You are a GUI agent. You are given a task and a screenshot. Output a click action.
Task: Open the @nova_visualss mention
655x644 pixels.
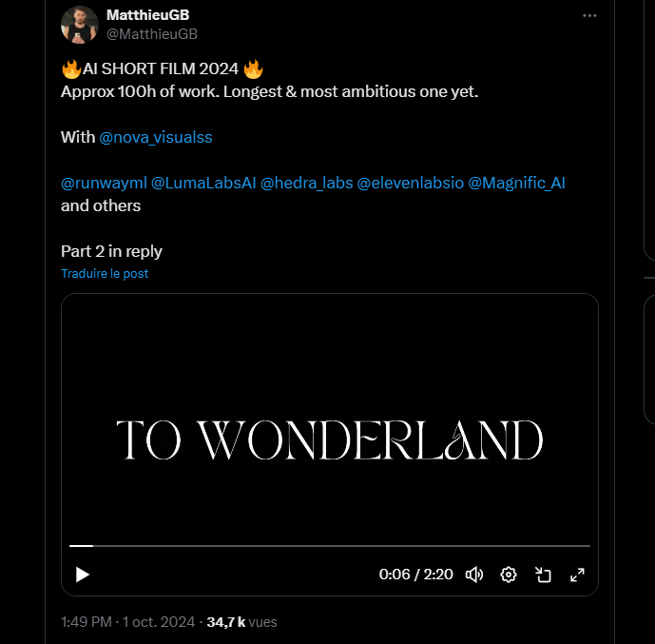pos(156,137)
